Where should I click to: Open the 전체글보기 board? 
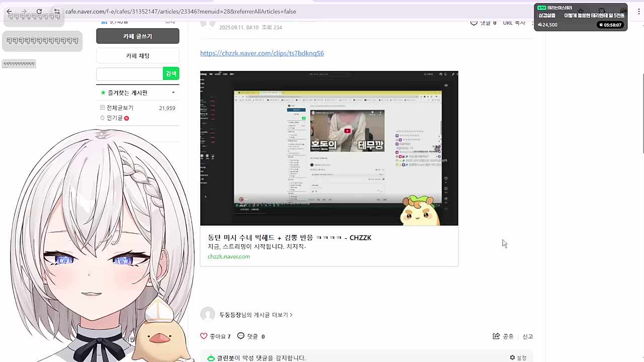tap(120, 108)
